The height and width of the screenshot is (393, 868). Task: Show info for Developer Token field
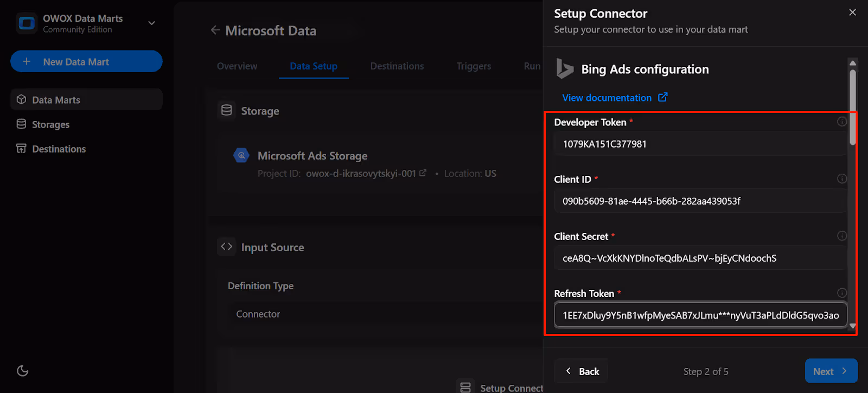(x=842, y=122)
